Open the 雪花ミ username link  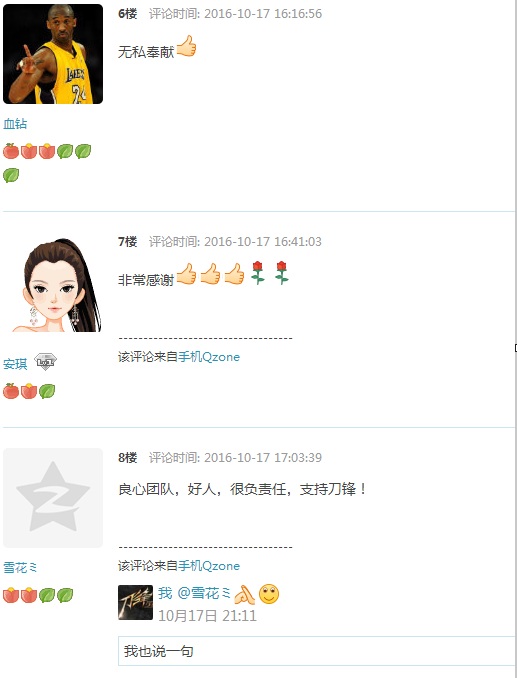(x=20, y=567)
